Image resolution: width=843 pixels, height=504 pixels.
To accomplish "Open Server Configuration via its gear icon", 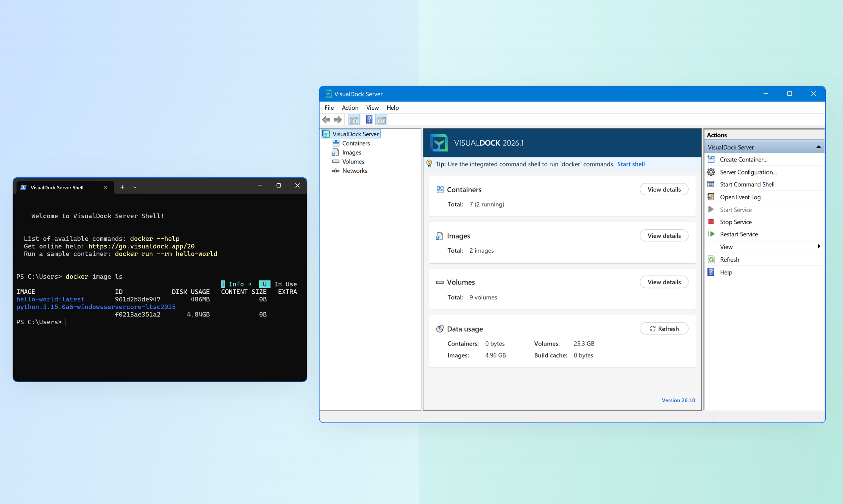I will tap(711, 172).
